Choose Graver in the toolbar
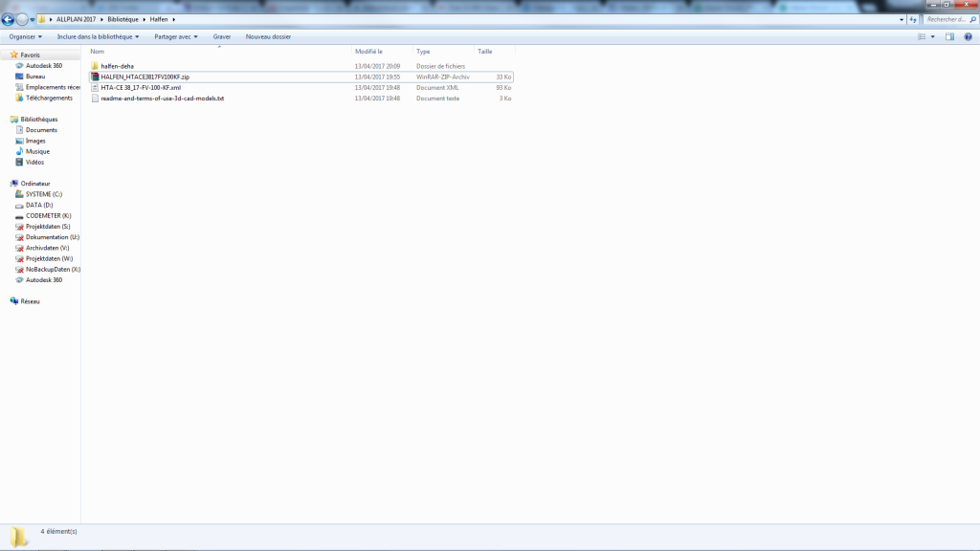980x551 pixels. click(x=222, y=37)
